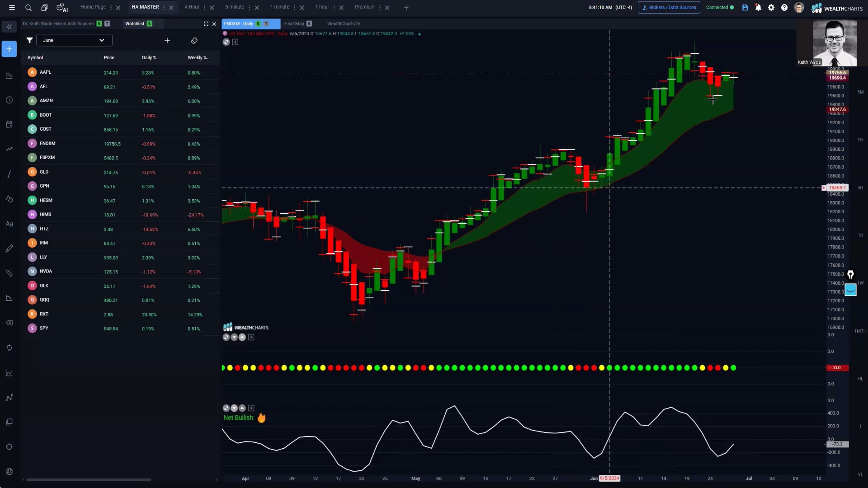Toggle Net Bullish pane visibility circle

click(x=226, y=408)
